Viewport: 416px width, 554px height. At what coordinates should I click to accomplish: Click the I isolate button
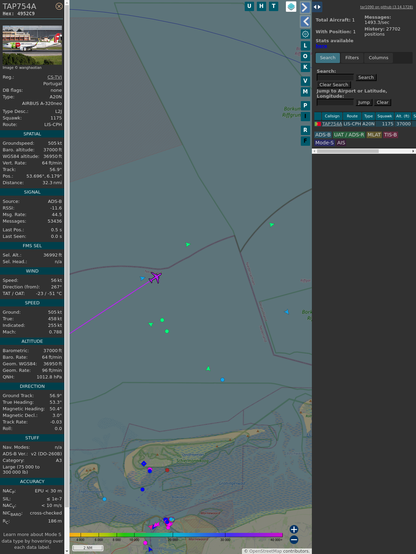pyautogui.click(x=305, y=116)
